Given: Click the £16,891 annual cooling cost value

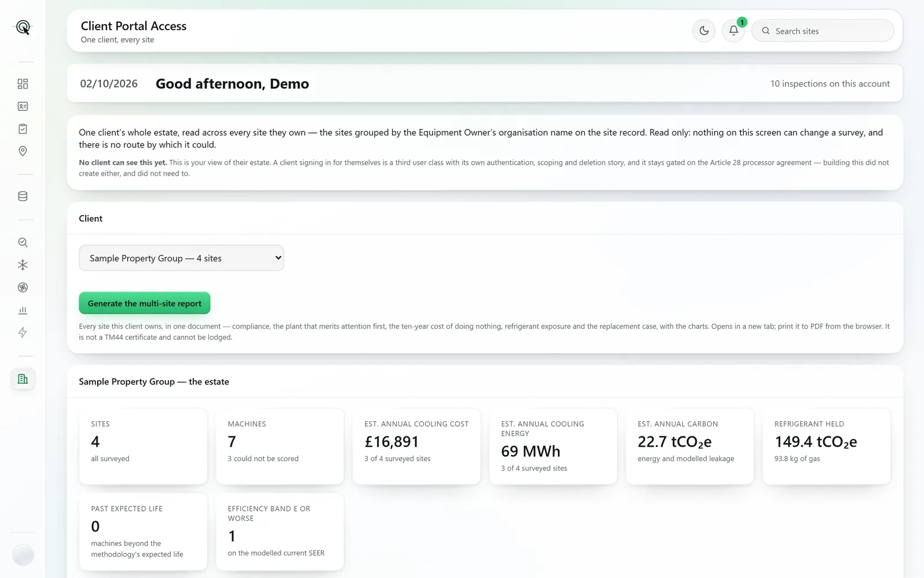Looking at the screenshot, I should pos(392,442).
